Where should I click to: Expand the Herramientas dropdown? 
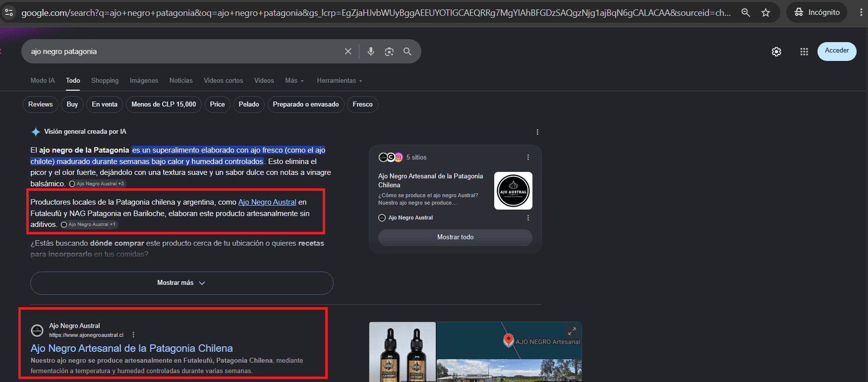point(340,80)
